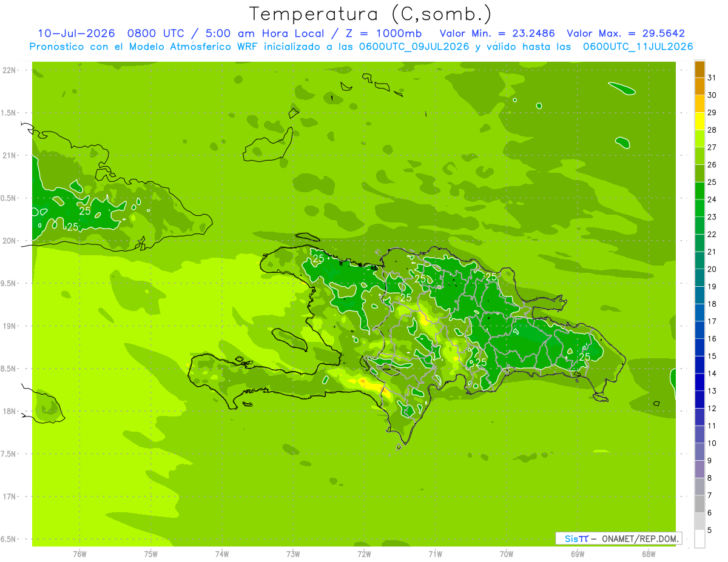This screenshot has width=728, height=562.
Task: Click the 'Valor Min. = 23.2486' readout
Action: pyautogui.click(x=497, y=33)
